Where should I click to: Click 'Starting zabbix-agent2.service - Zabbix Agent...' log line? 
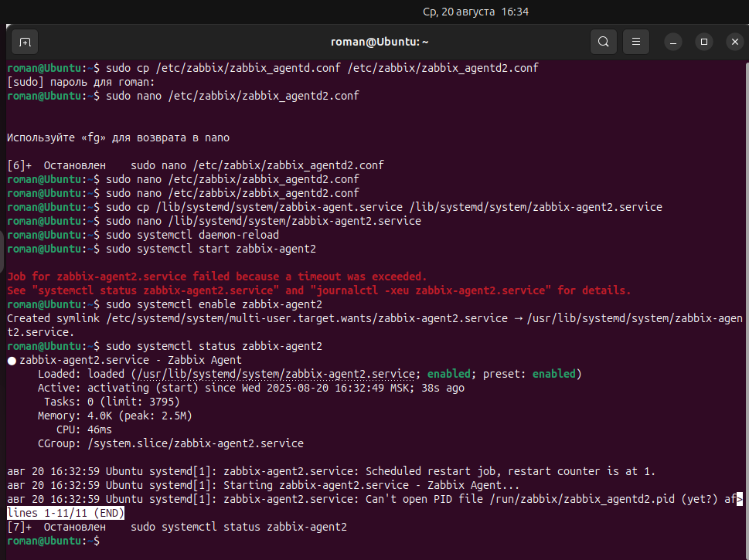point(264,485)
